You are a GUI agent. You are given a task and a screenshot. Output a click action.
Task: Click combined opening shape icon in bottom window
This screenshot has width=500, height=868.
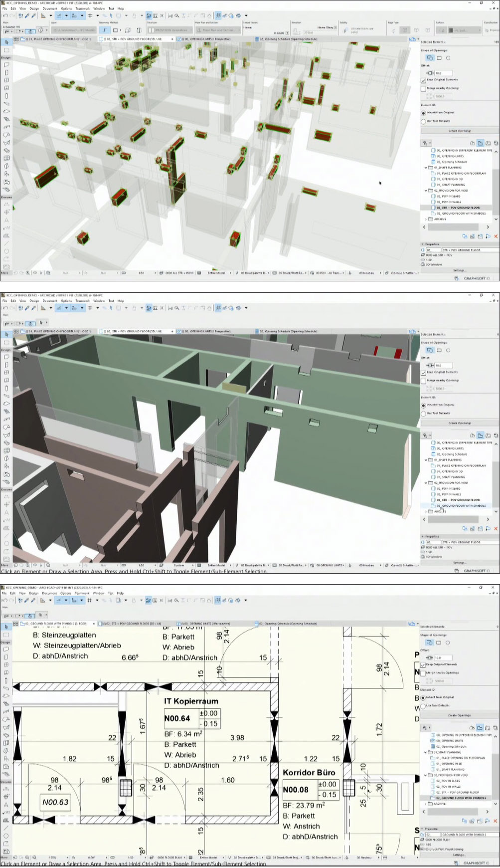(430, 643)
